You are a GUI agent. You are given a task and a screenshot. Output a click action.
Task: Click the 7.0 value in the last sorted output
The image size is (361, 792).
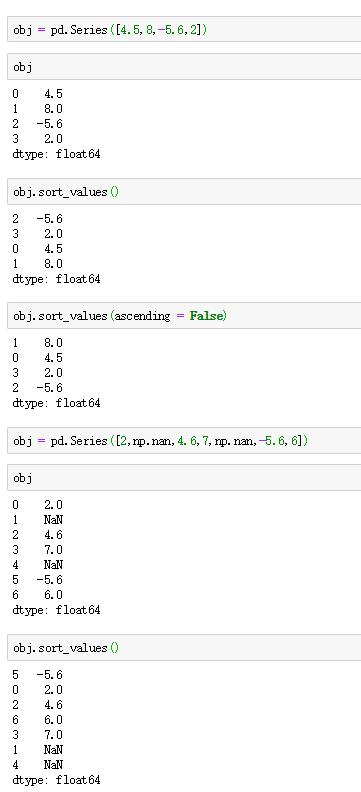coord(54,734)
